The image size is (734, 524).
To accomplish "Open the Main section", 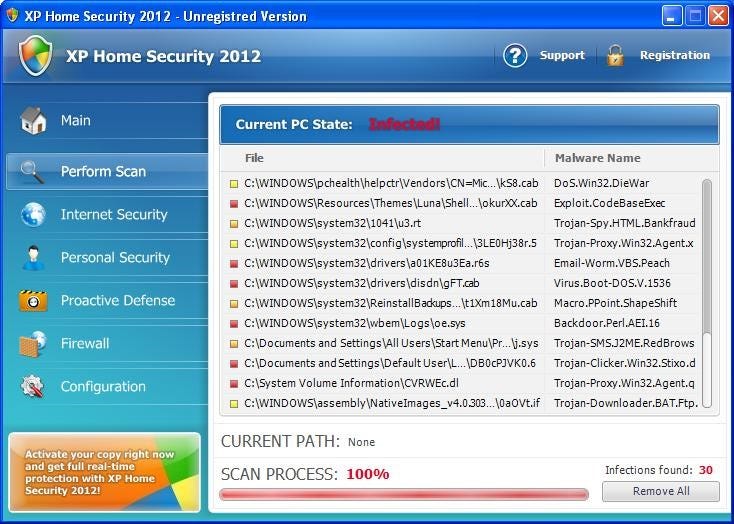I will 107,120.
